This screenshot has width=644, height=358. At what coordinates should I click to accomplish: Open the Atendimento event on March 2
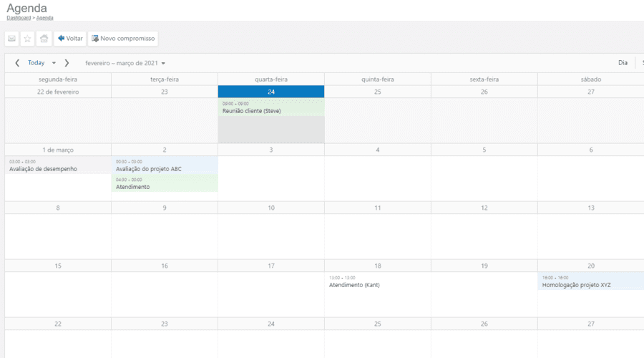point(165,183)
